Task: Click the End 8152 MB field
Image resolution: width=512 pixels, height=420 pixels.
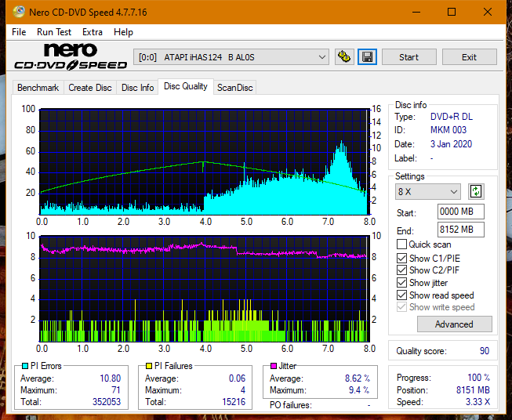Action: (x=460, y=230)
